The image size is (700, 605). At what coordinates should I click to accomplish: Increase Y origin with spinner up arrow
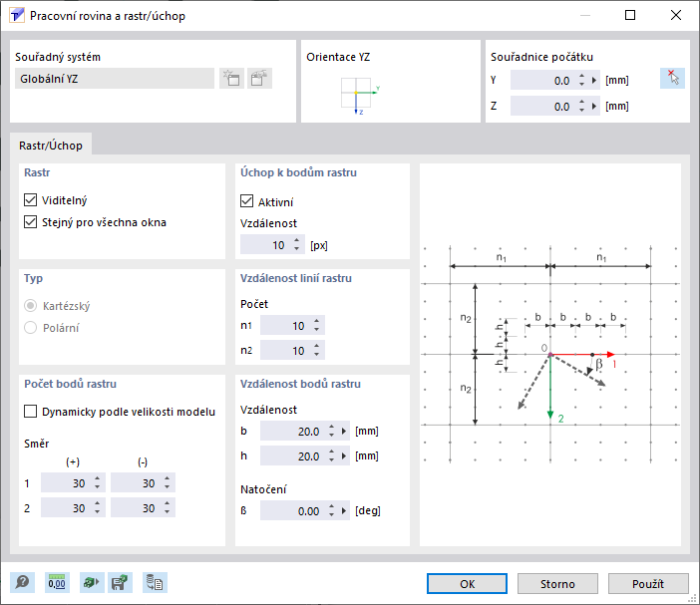click(581, 77)
